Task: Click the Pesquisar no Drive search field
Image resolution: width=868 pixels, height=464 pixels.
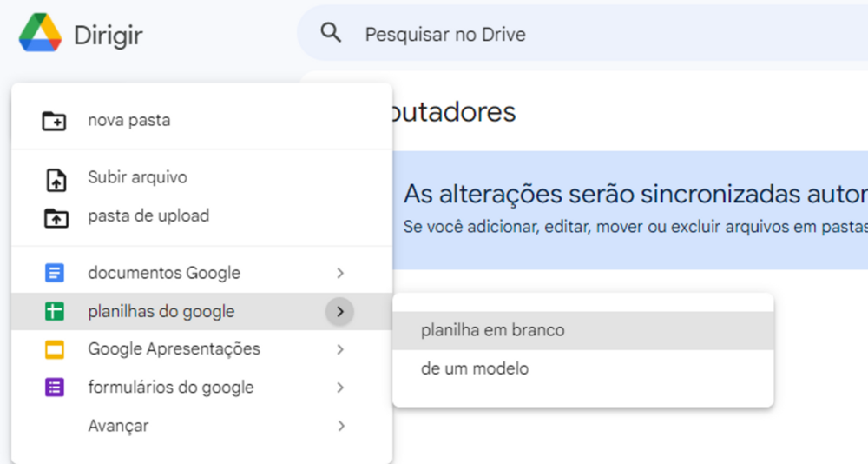Action: click(x=582, y=33)
